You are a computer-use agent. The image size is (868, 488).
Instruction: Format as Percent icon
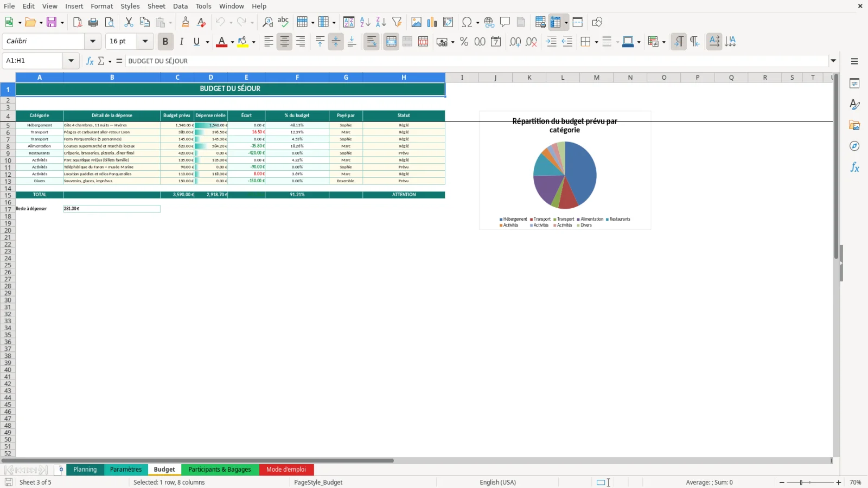[464, 42]
